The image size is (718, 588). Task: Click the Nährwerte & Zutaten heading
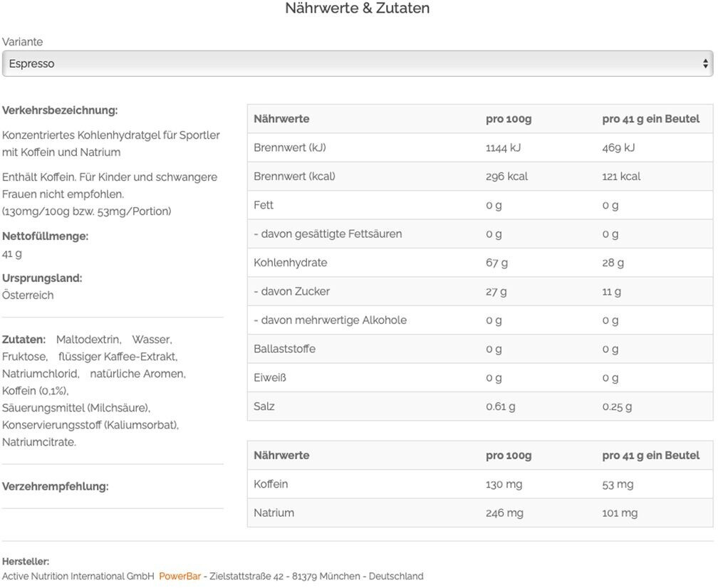358,9
